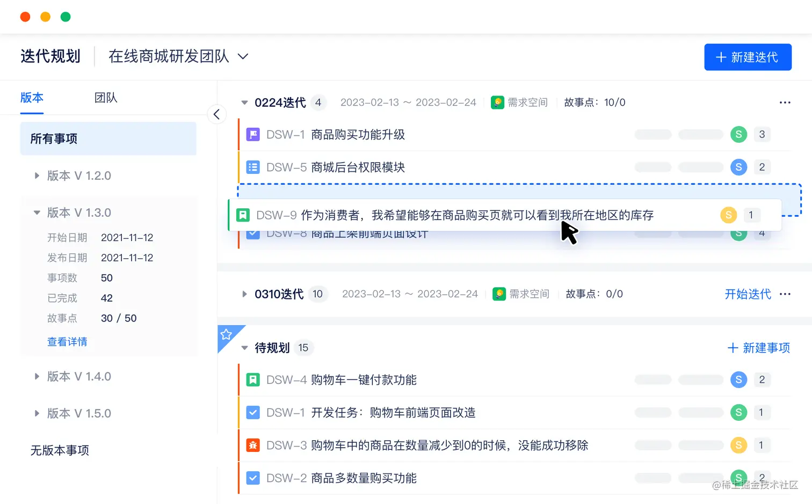Collapse the left sidebar with arrow button

tap(216, 114)
